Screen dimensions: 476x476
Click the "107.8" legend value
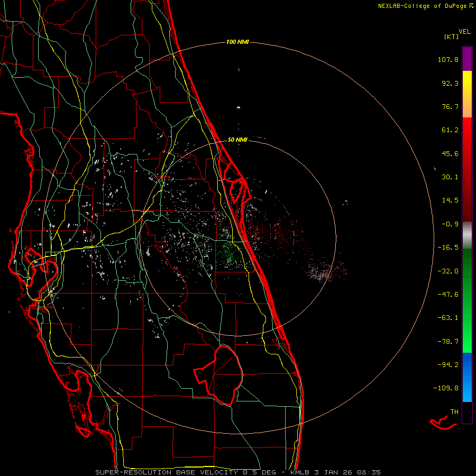point(448,59)
